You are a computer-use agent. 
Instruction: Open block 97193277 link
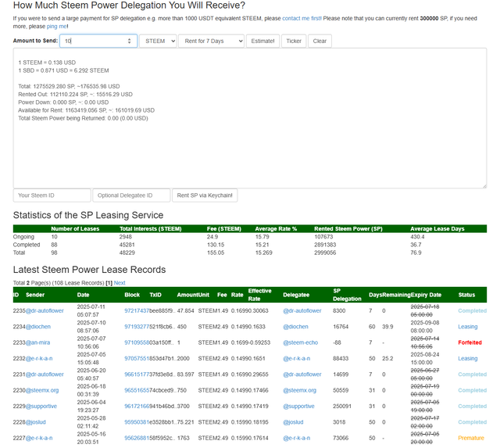tap(137, 327)
